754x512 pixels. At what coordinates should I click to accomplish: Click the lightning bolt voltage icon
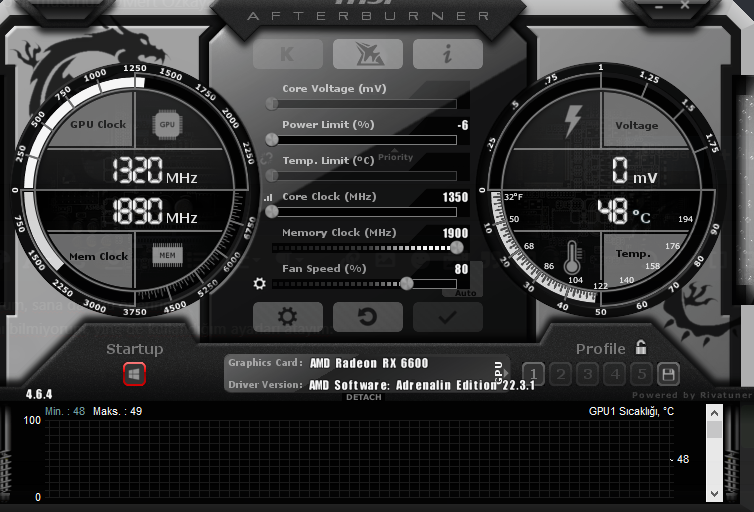(x=572, y=120)
